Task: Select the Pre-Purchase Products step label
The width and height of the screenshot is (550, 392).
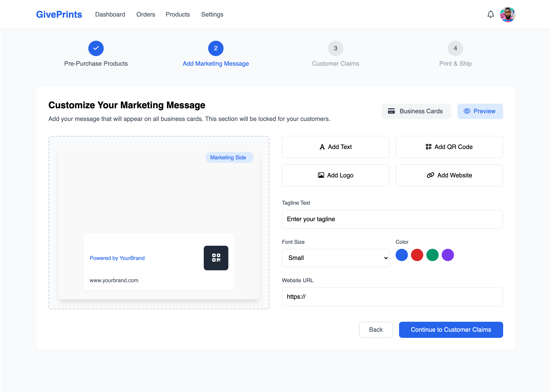Action: (96, 64)
